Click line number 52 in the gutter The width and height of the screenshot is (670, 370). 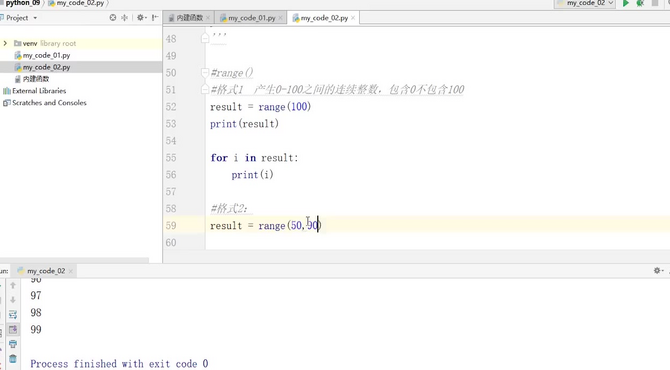[171, 107]
